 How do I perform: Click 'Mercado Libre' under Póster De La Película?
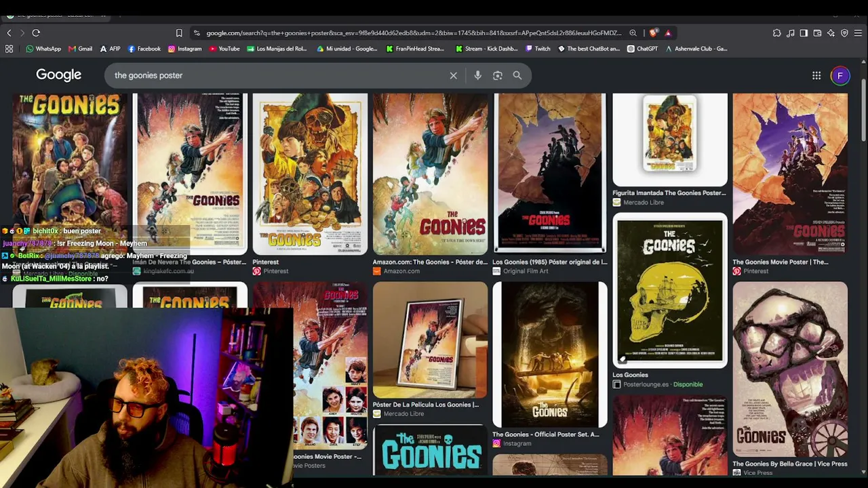pyautogui.click(x=403, y=414)
